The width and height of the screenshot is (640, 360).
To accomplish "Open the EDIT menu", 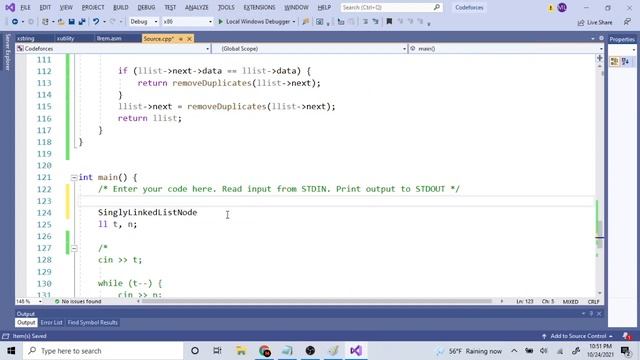I will point(45,7).
